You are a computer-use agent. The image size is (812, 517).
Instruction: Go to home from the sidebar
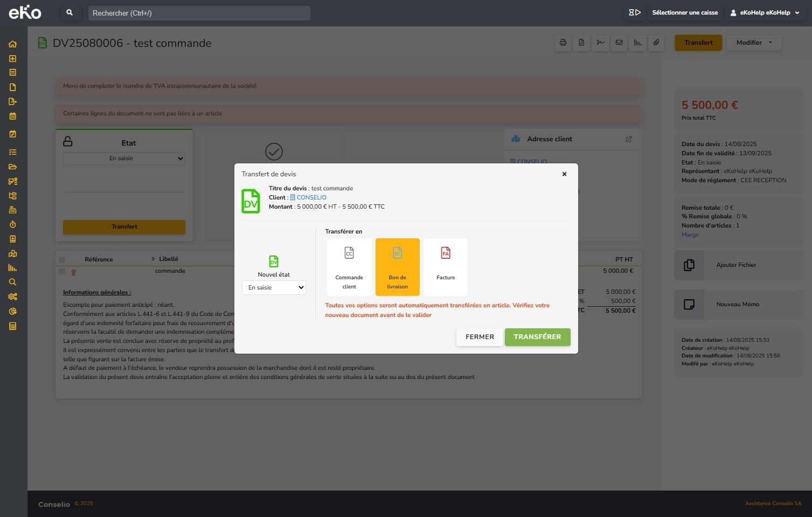(13, 44)
